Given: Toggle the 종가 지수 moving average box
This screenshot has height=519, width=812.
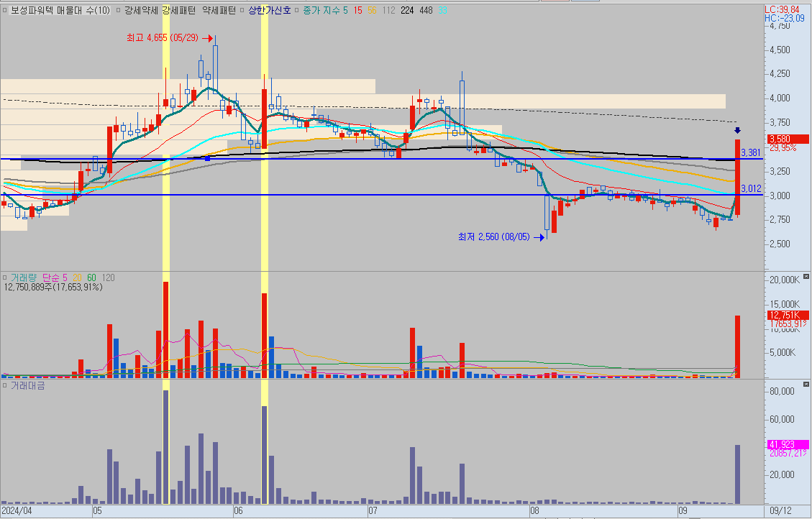Looking at the screenshot, I should pos(297,10).
